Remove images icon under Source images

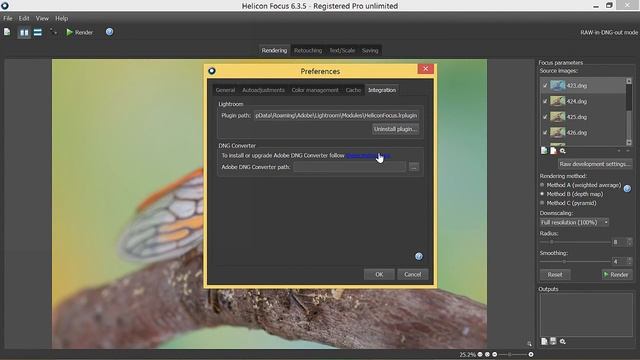pos(553,151)
